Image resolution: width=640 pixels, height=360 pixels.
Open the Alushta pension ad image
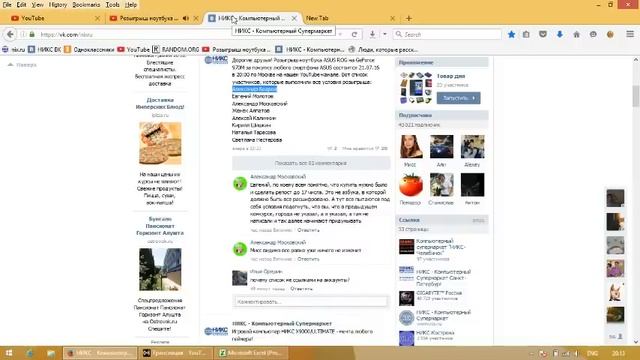point(160,269)
